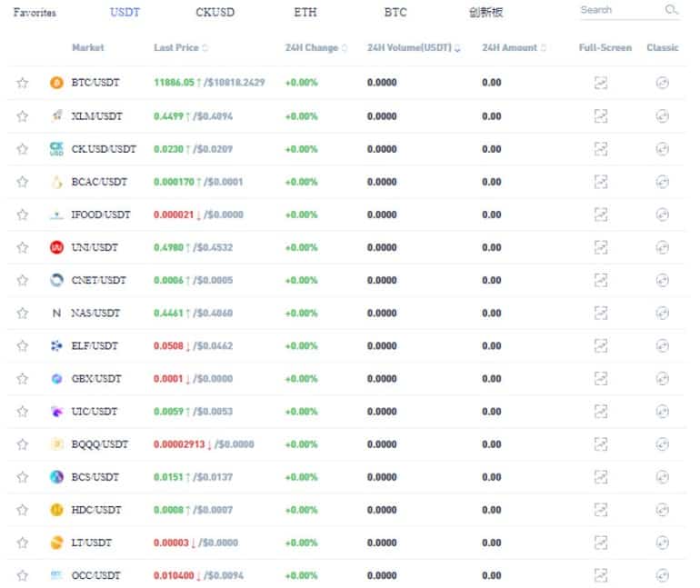Open the UIC/USDT market pair
Viewport: 700px width, 588px height.
(x=95, y=412)
